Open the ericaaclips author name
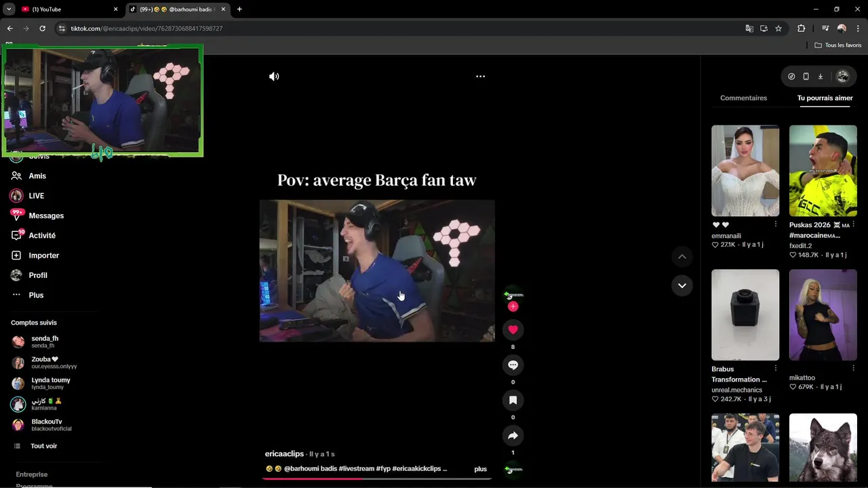 284,453
